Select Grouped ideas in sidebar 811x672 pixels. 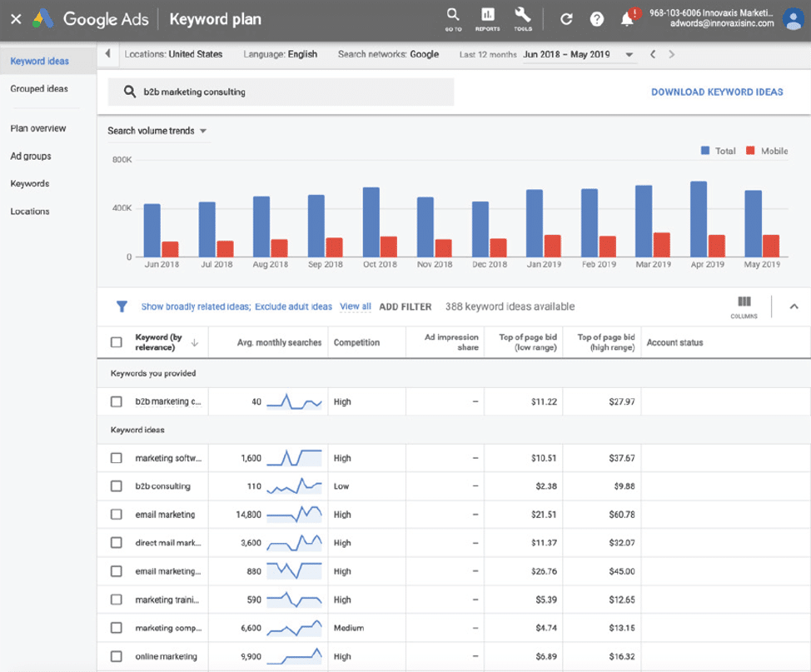point(39,88)
